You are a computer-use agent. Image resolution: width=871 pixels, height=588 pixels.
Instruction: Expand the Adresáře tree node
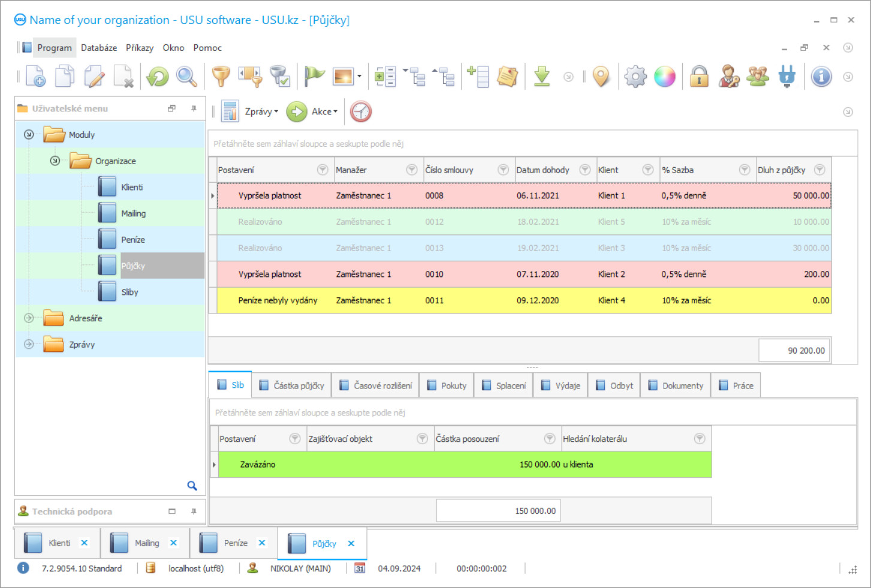pyautogui.click(x=29, y=318)
